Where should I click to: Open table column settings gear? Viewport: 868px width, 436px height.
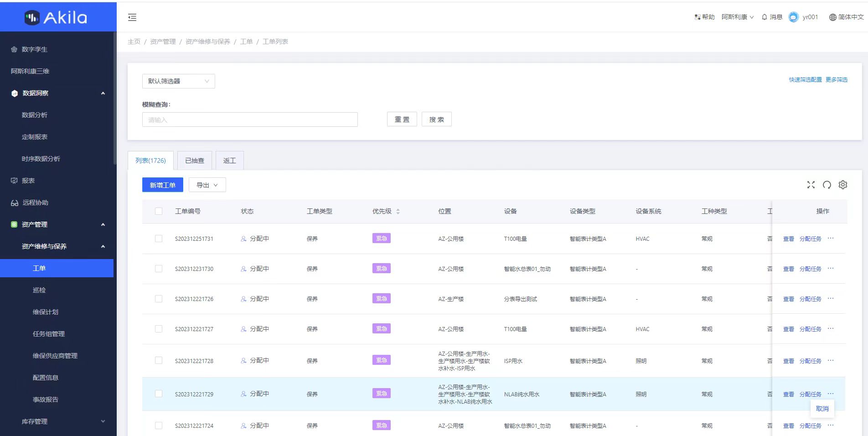(843, 185)
